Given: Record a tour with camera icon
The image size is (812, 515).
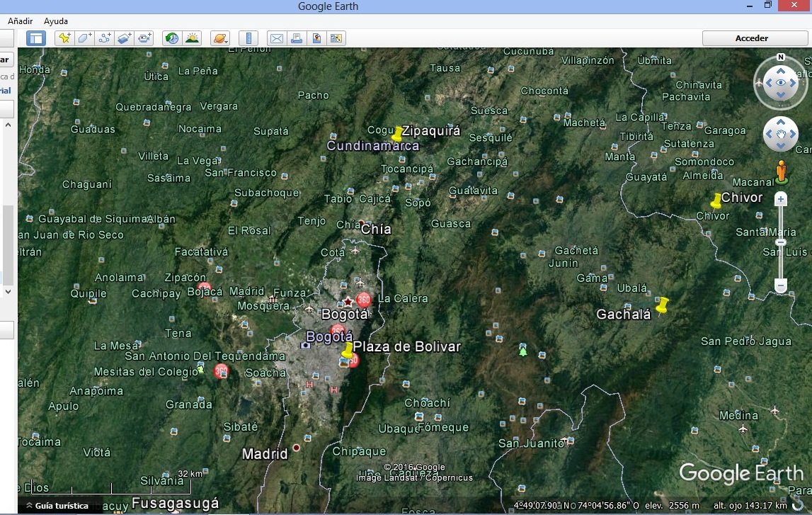Looking at the screenshot, I should (x=144, y=38).
